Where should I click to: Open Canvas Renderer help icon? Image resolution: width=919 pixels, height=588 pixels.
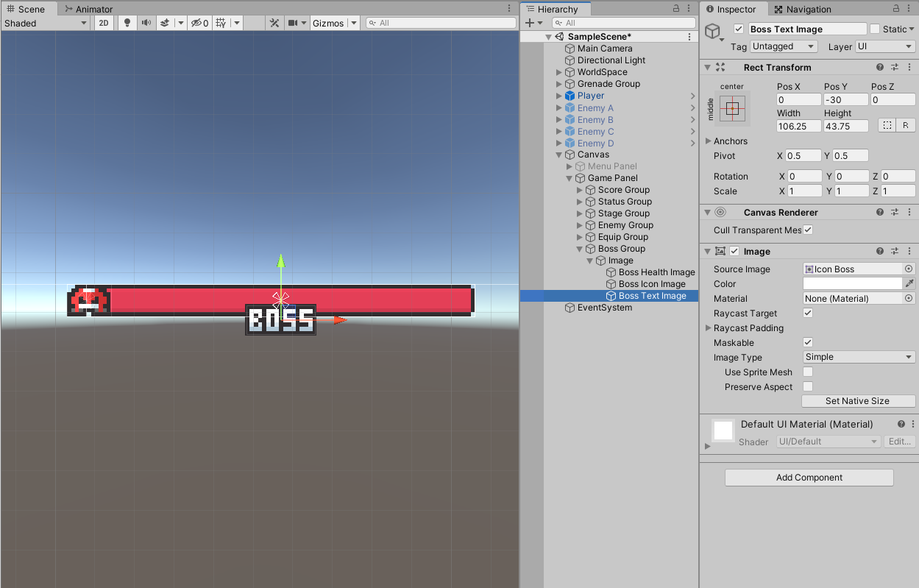(880, 212)
